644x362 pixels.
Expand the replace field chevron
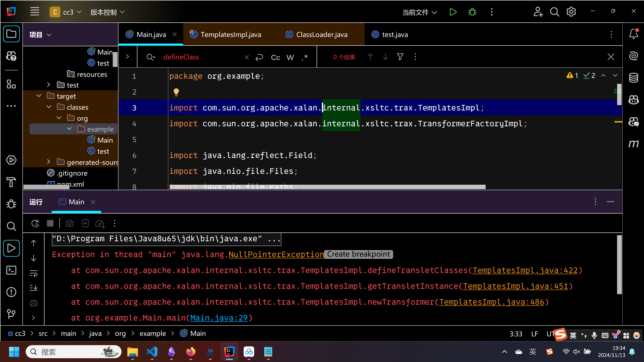pyautogui.click(x=127, y=57)
